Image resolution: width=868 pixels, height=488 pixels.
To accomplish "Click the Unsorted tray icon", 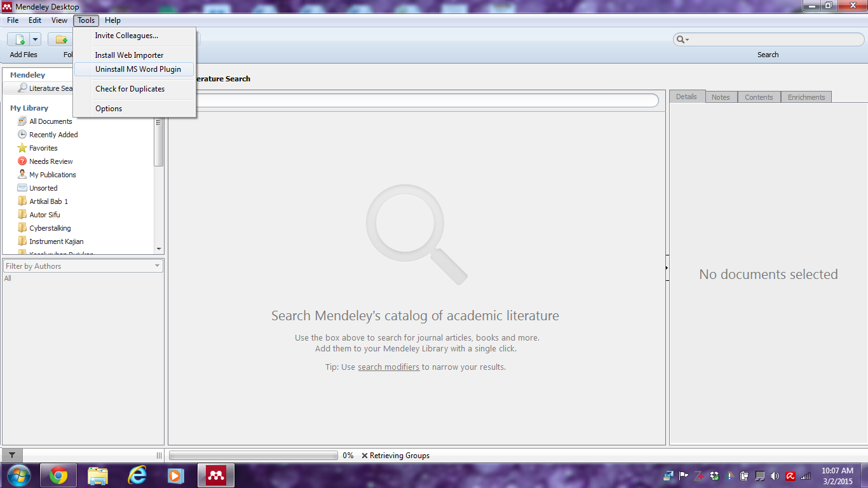I will 22,188.
